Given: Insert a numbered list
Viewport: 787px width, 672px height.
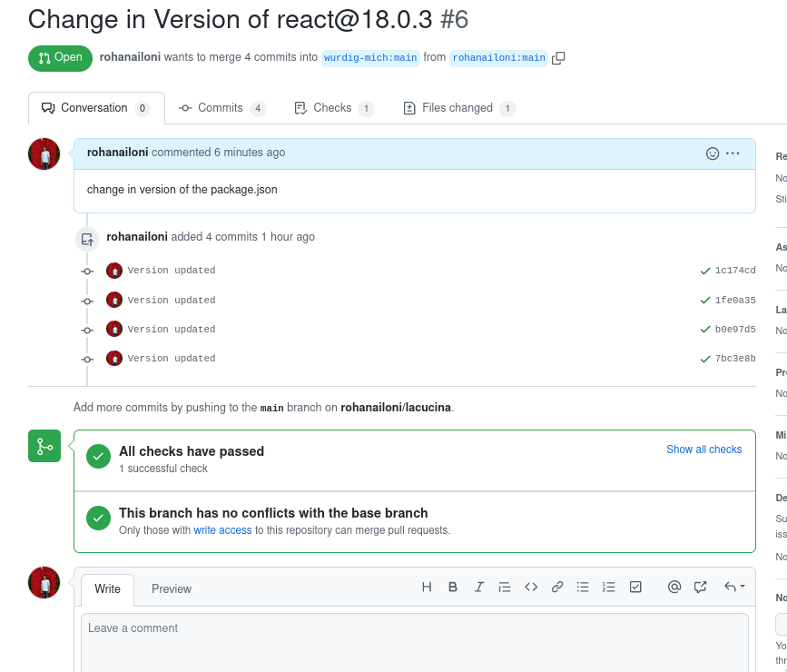Looking at the screenshot, I should pyautogui.click(x=609, y=587).
